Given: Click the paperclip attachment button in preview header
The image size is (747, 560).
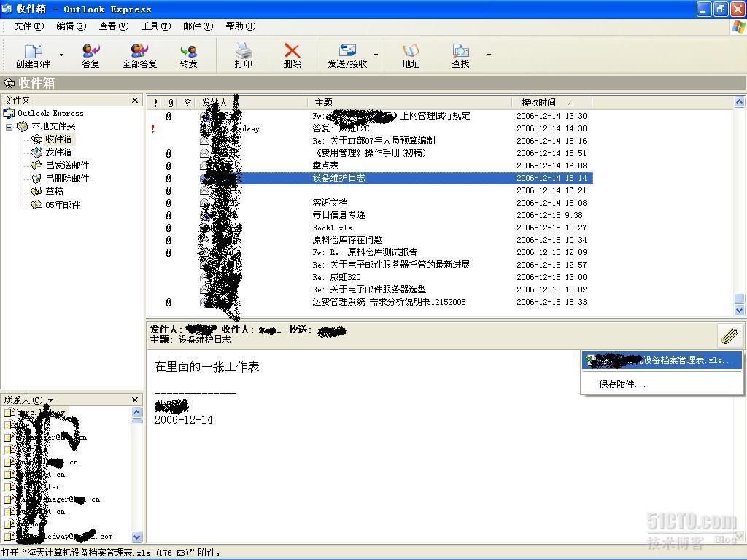Looking at the screenshot, I should point(729,335).
